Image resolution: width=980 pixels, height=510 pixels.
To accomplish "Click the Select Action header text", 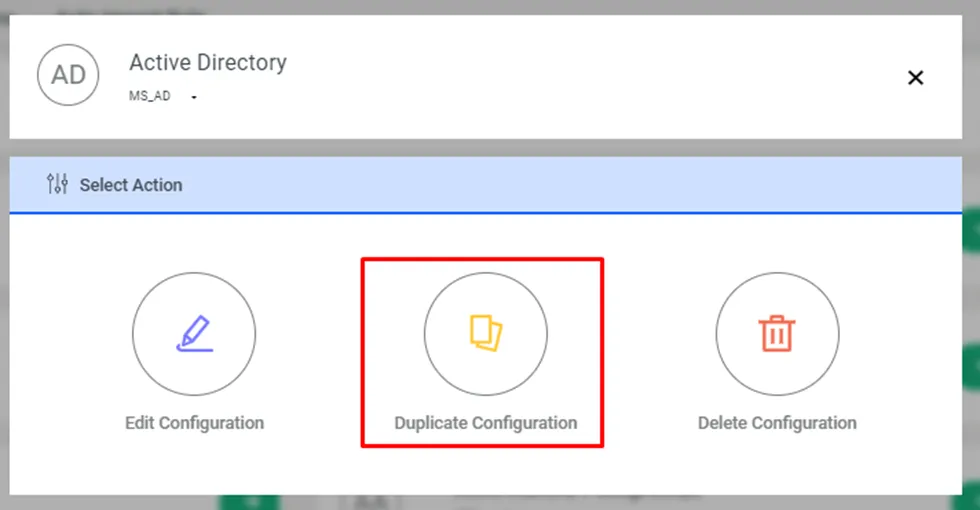I will (x=131, y=185).
